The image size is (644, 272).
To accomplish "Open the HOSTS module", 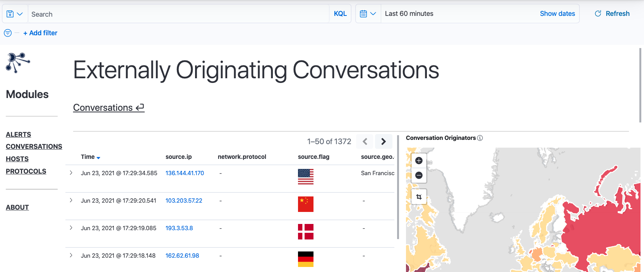I will 17,159.
